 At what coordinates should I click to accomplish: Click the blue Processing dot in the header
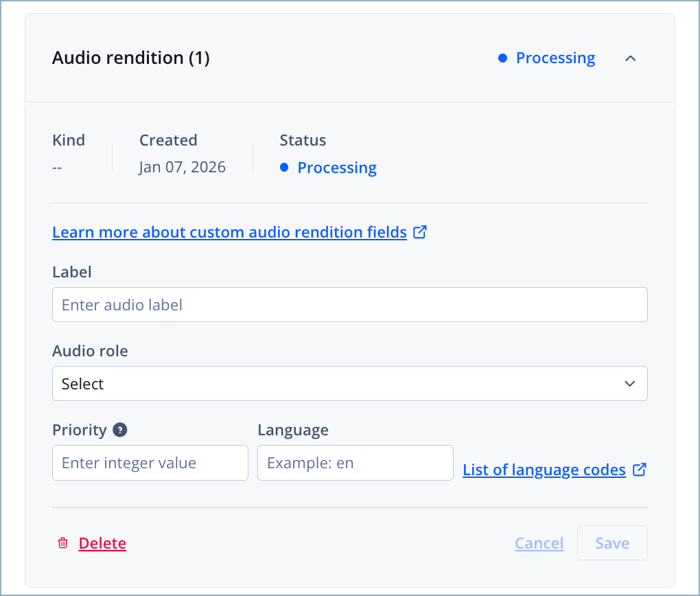504,58
